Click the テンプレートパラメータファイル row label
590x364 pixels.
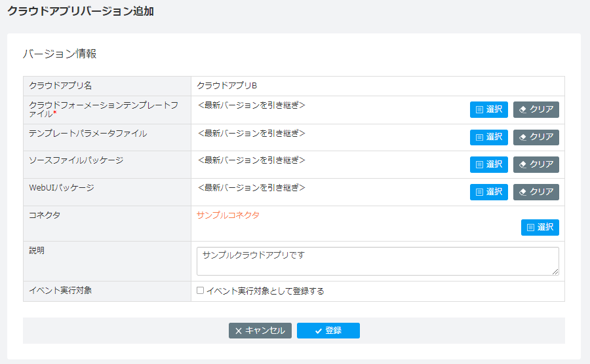click(x=88, y=134)
